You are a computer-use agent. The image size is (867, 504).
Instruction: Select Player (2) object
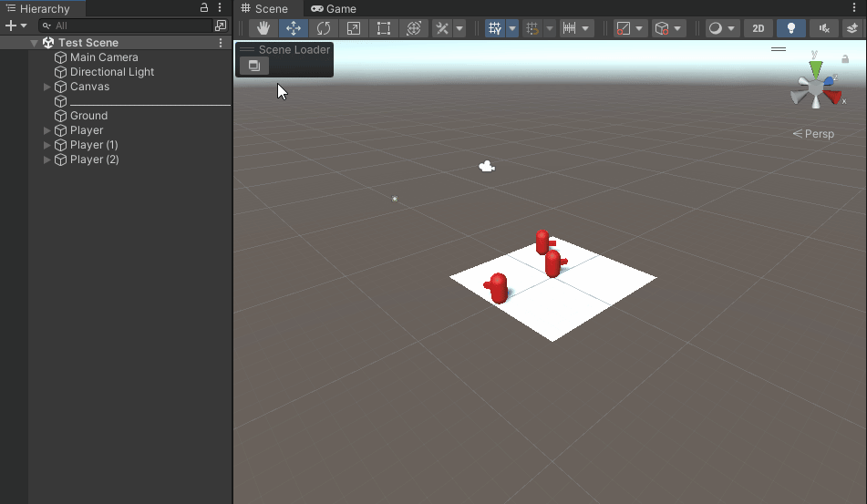pyautogui.click(x=94, y=159)
